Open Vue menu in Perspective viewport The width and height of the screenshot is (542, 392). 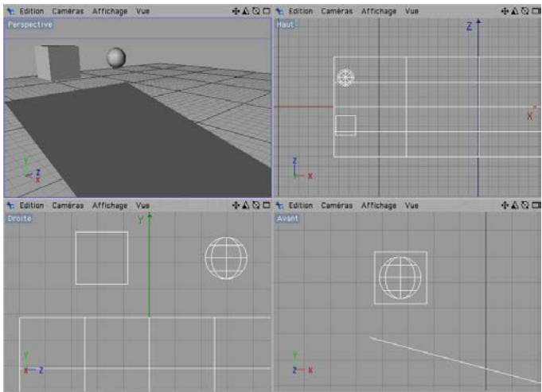(x=142, y=11)
